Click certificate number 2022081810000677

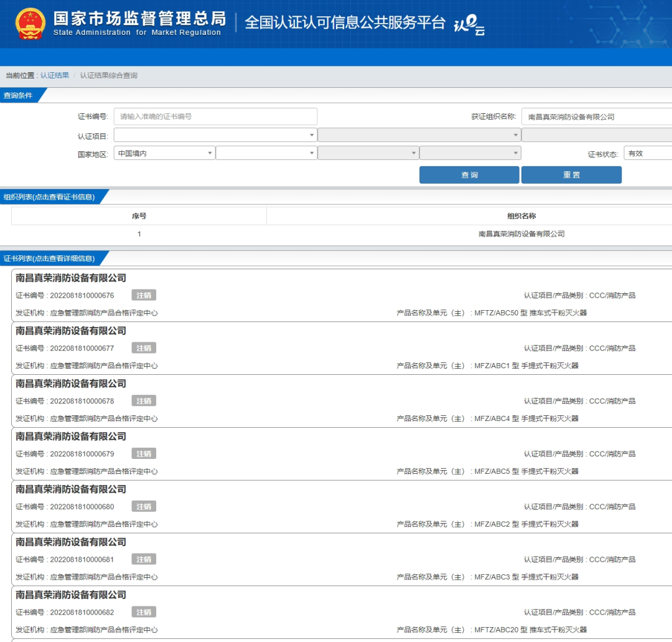[82, 348]
